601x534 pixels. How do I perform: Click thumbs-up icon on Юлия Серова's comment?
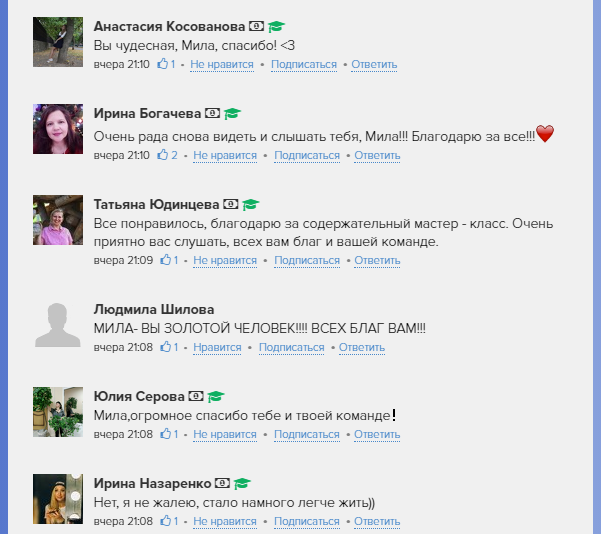tap(166, 434)
